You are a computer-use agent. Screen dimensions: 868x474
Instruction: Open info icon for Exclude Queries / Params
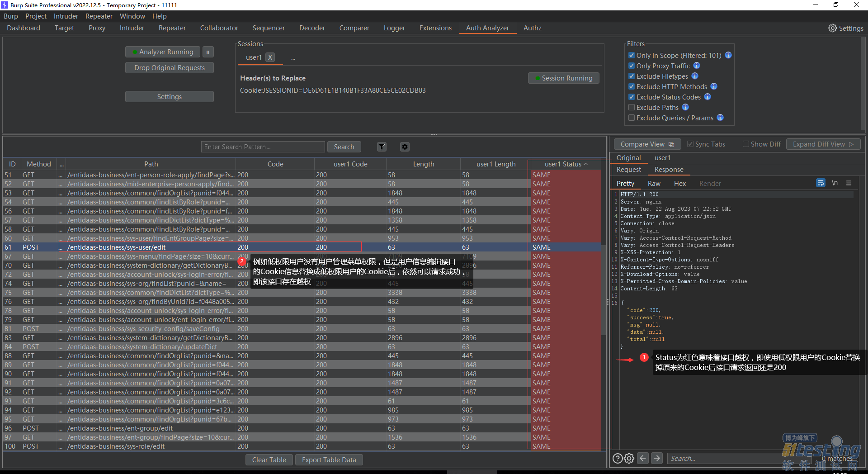pyautogui.click(x=720, y=118)
